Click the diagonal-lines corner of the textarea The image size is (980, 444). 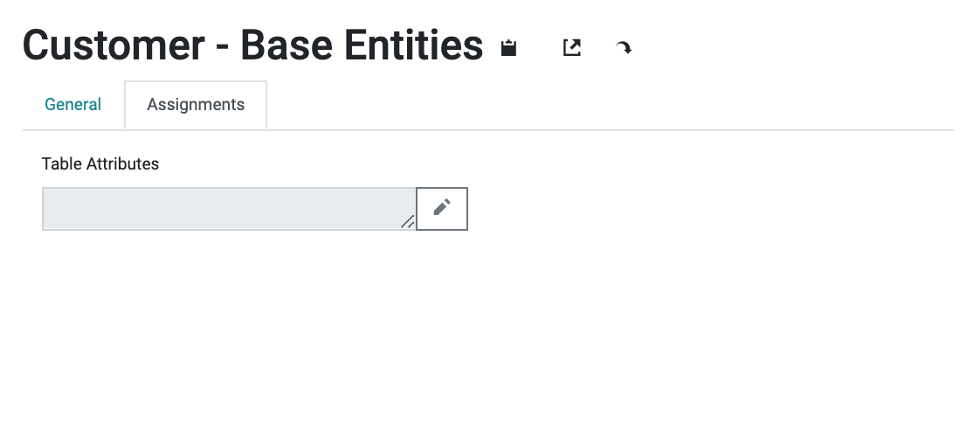[408, 221]
